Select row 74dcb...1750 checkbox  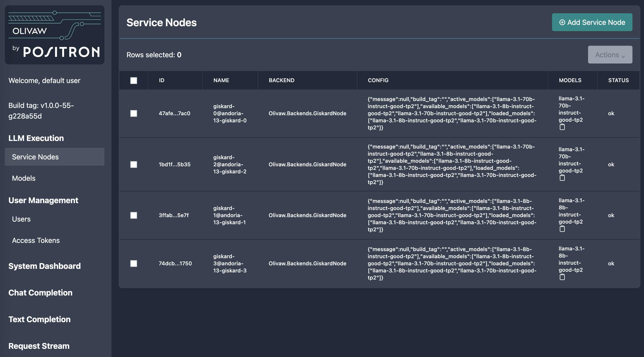133,264
